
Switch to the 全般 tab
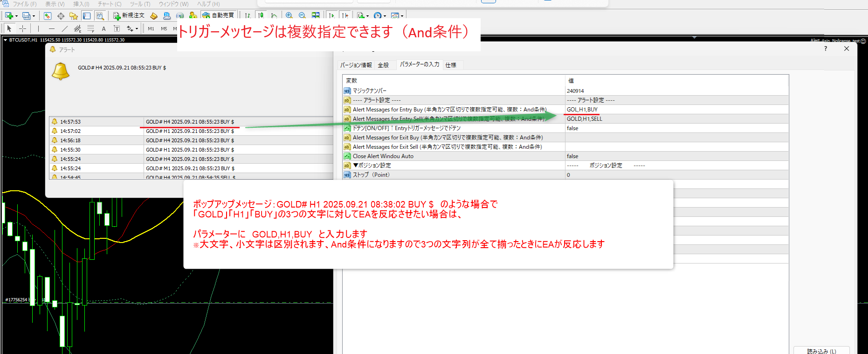[x=383, y=65]
